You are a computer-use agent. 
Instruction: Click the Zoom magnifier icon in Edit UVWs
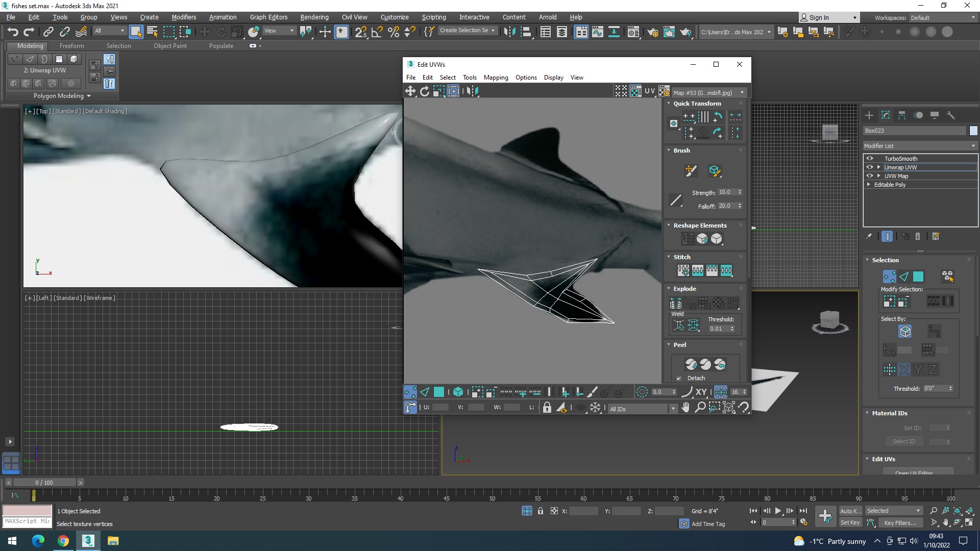coord(700,407)
